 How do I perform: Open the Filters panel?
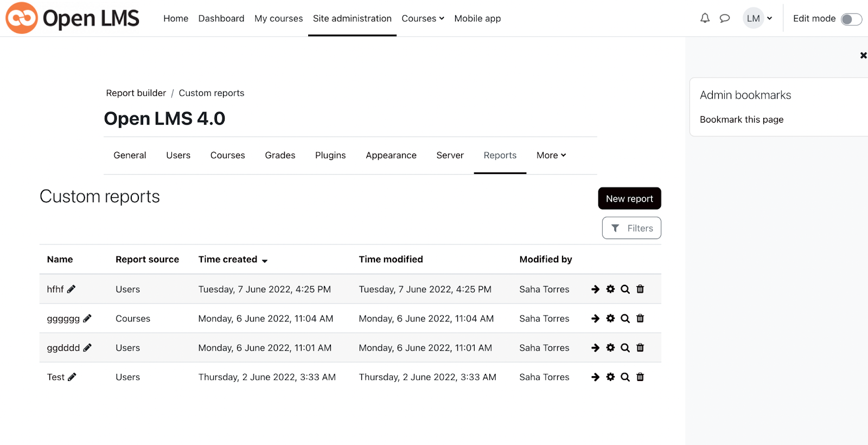(x=631, y=228)
